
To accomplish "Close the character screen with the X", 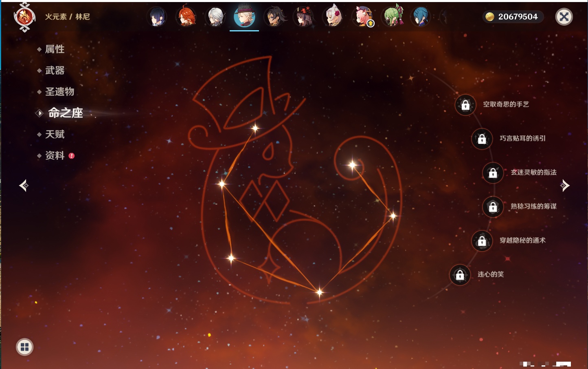I will pyautogui.click(x=564, y=17).
